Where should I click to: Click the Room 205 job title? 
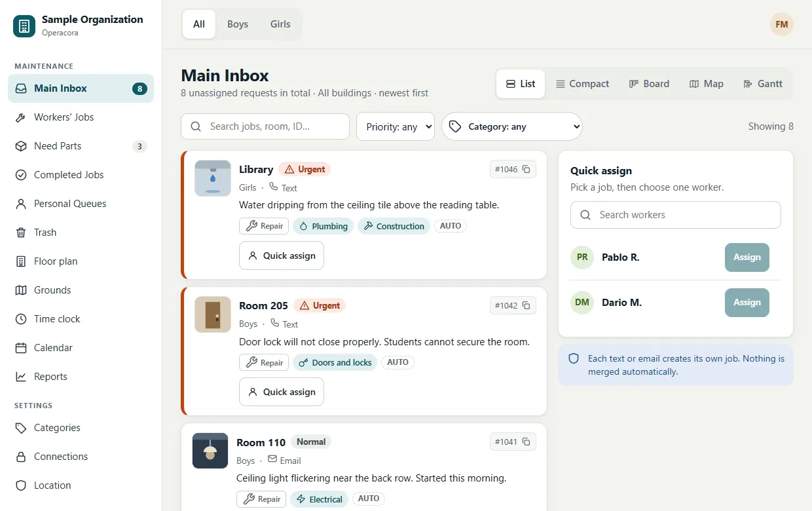[x=263, y=305]
